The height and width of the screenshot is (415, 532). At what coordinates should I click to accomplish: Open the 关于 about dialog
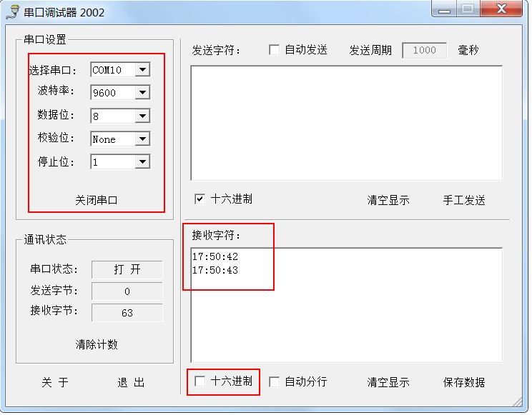[55, 383]
